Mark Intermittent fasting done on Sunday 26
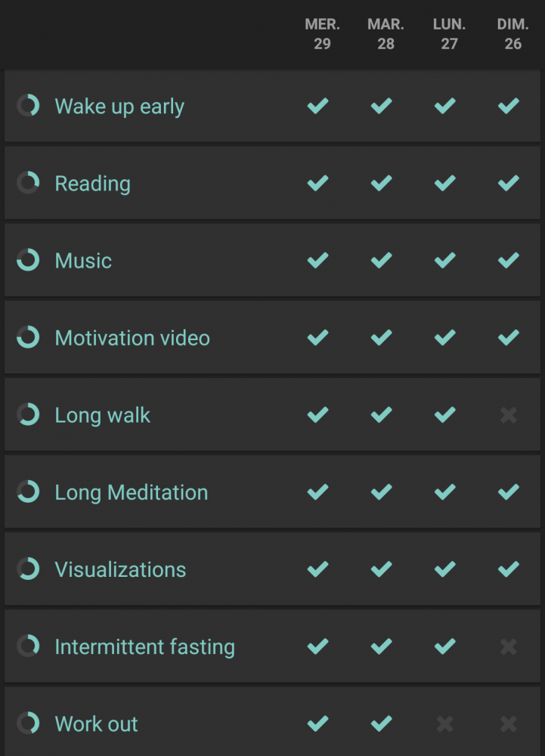Screen dimensions: 545x756 coord(509,646)
